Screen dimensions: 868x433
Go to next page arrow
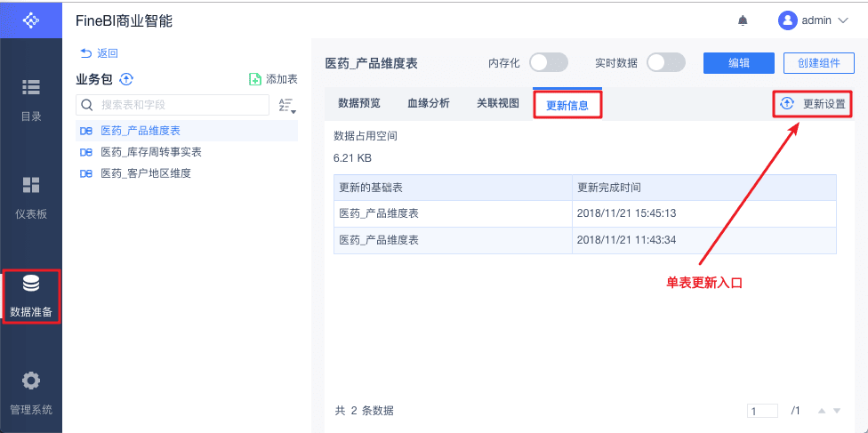click(836, 411)
